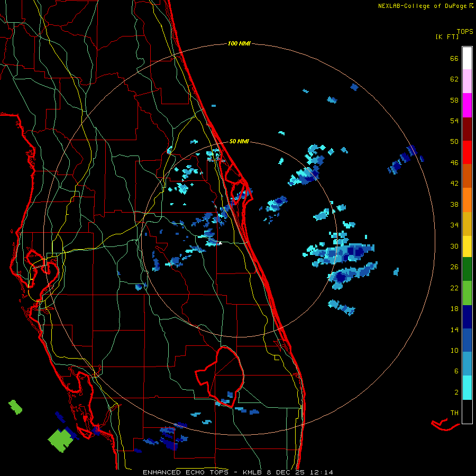
Task: Click the light pink 62 kft legend swatch
Action: (x=467, y=81)
